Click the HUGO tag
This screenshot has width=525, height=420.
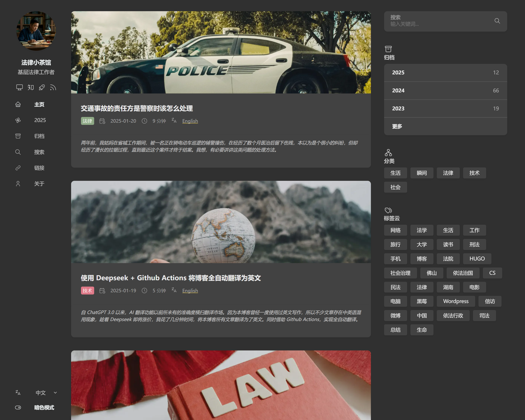coord(477,258)
